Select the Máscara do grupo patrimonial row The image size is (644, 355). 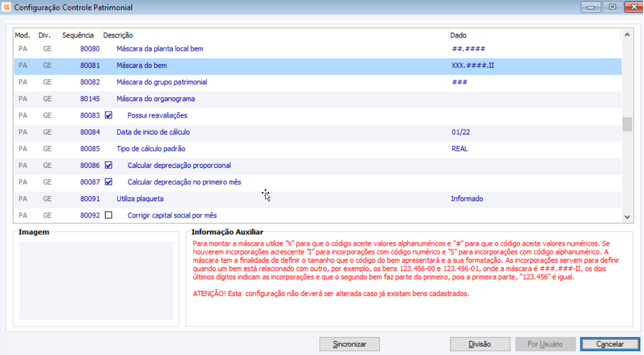click(318, 82)
